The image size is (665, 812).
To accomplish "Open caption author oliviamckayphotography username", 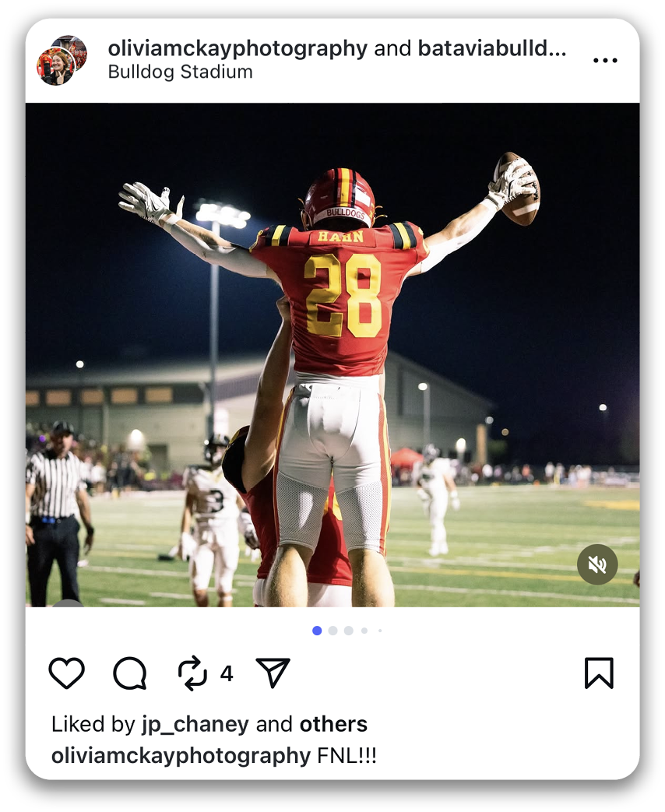I will (x=181, y=755).
